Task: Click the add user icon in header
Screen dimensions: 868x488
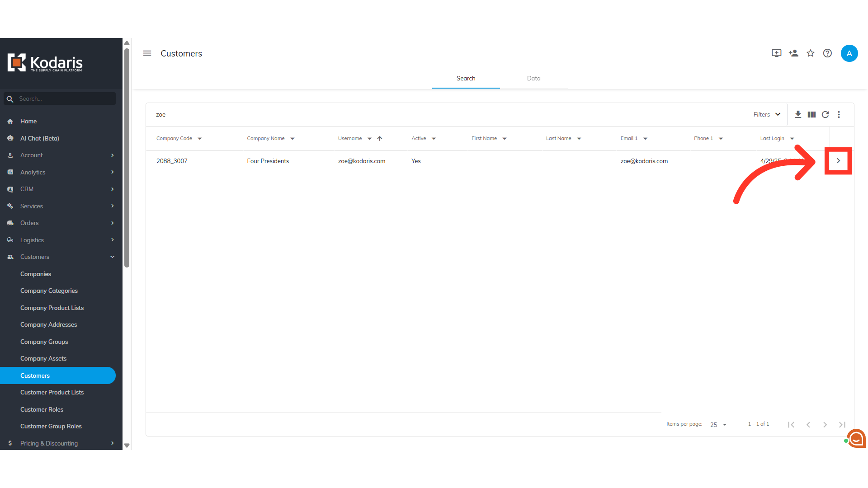Action: (793, 53)
